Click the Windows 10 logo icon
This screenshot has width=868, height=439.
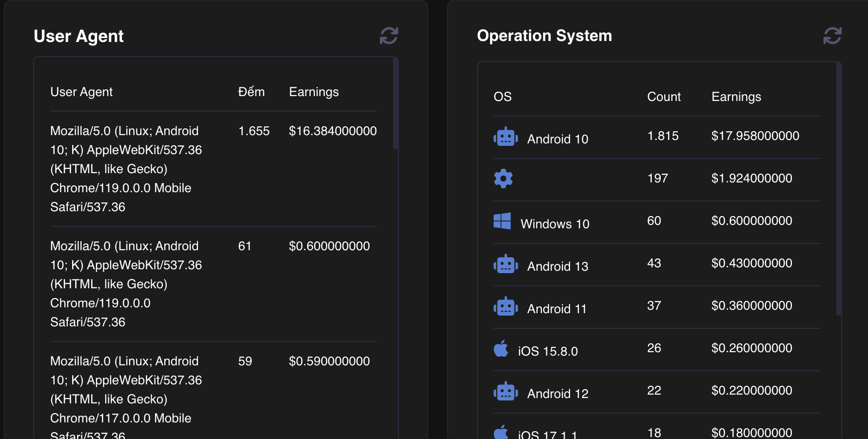[x=502, y=221]
